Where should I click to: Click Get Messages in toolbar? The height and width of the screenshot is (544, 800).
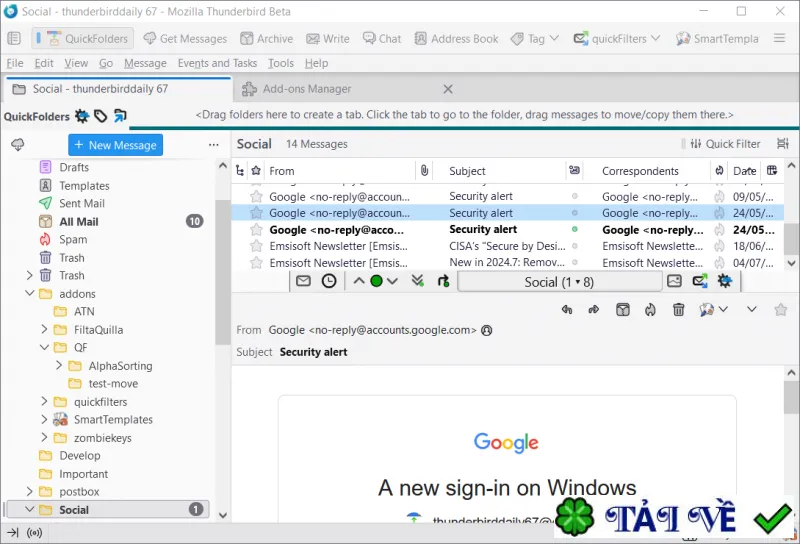185,39
